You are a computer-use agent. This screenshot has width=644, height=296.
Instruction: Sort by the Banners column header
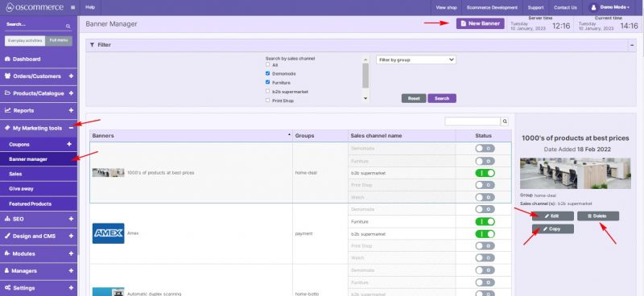click(x=191, y=135)
